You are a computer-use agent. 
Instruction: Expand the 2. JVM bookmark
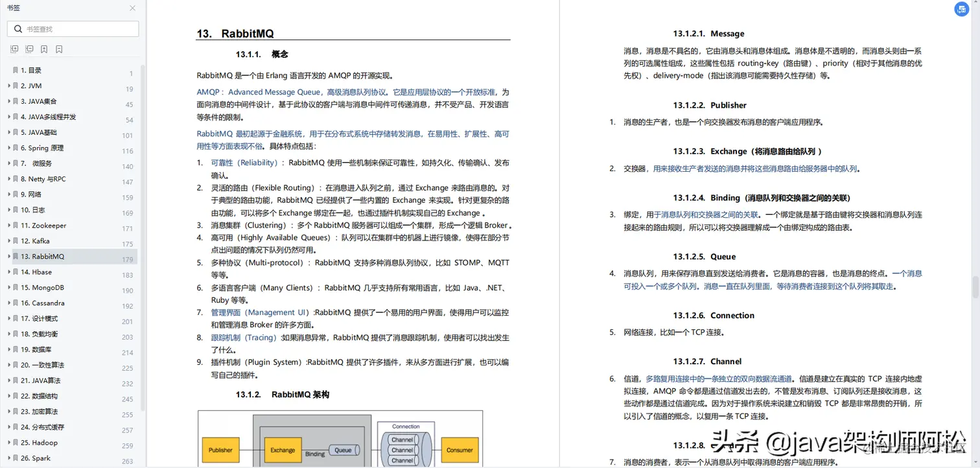click(x=8, y=86)
